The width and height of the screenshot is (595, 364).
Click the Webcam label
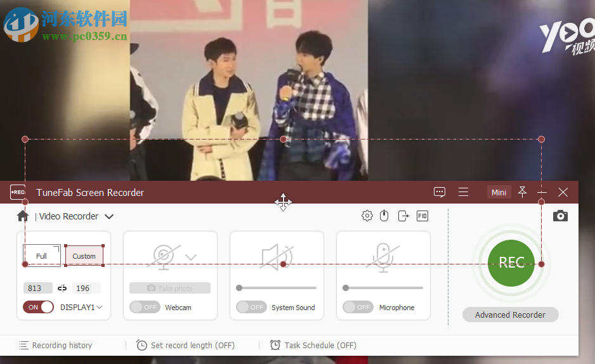pyautogui.click(x=178, y=308)
